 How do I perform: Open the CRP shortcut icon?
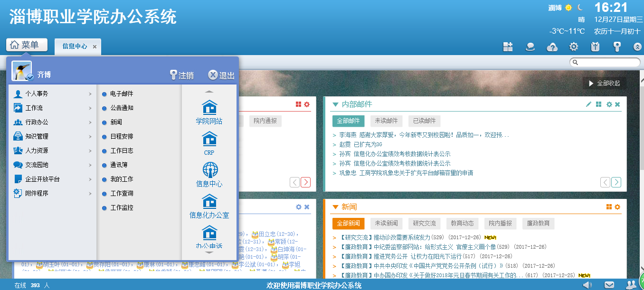point(209,139)
